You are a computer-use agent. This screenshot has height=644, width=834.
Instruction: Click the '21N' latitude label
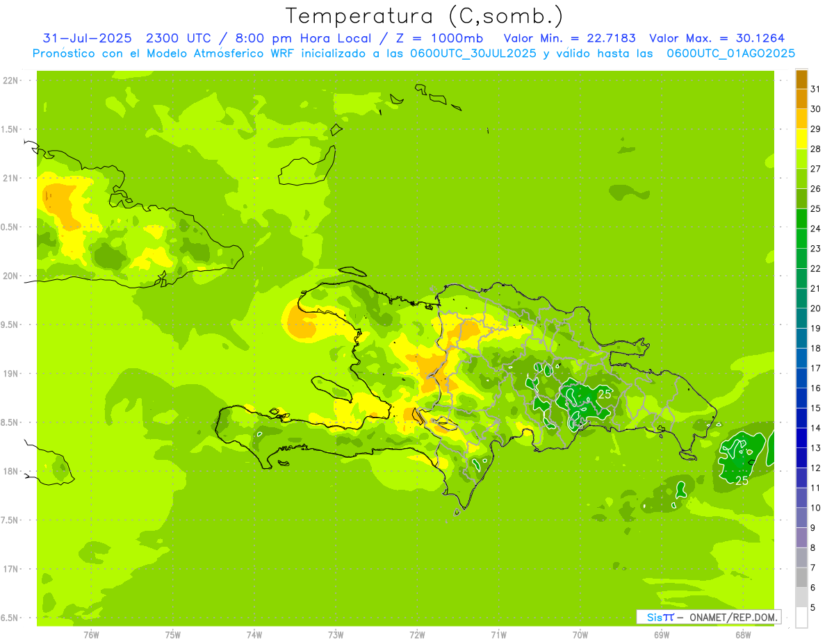tap(10, 179)
